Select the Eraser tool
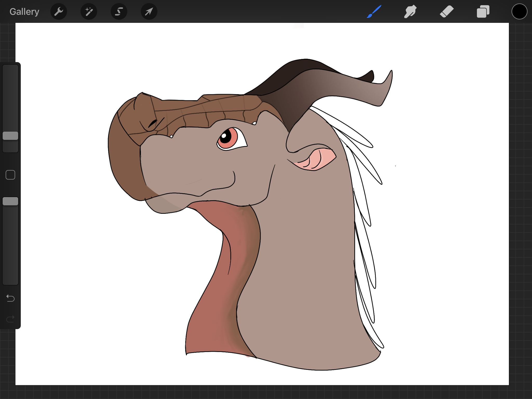Screen dimensions: 532x399 (447, 12)
